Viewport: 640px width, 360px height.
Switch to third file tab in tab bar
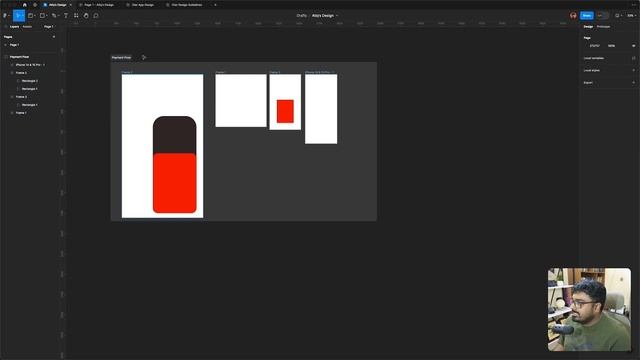pos(140,5)
